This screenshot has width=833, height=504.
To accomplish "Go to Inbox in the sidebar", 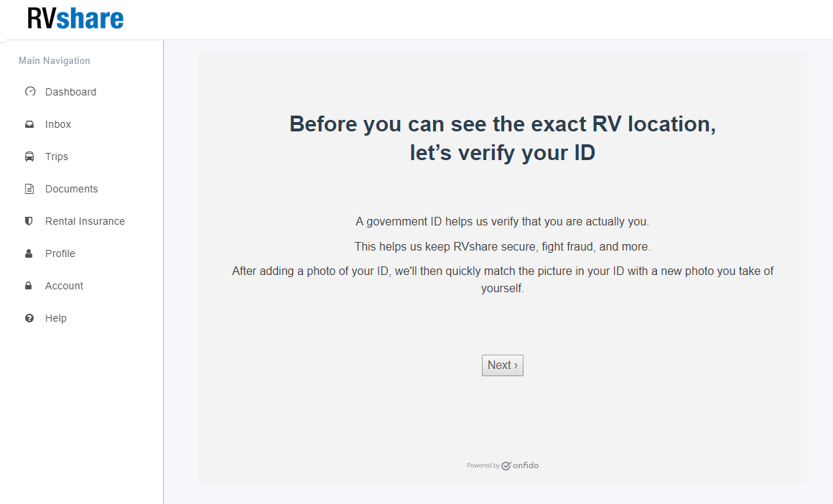I will pyautogui.click(x=58, y=124).
